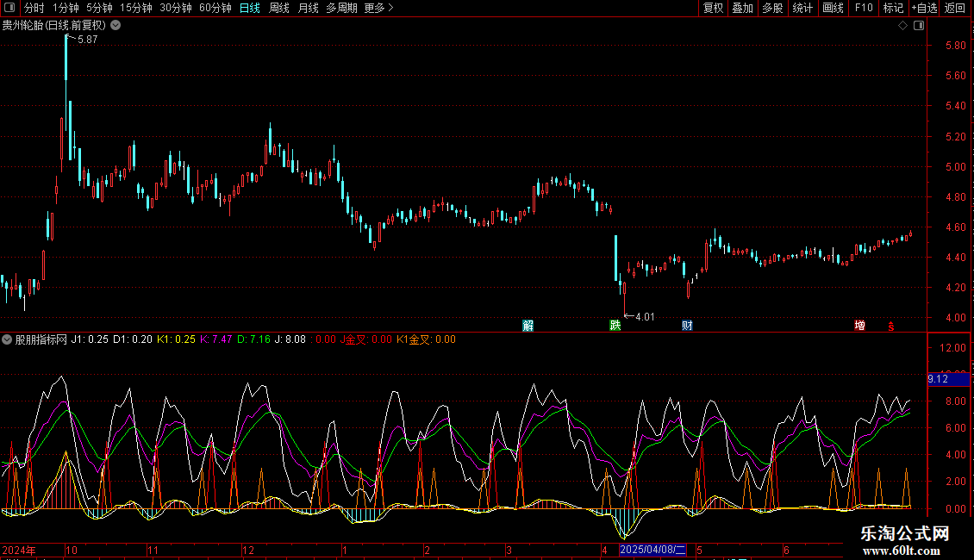This screenshot has width=974, height=560.
Task: Expand the 贵州轮胎 chart title dropdown
Action: click(x=116, y=26)
